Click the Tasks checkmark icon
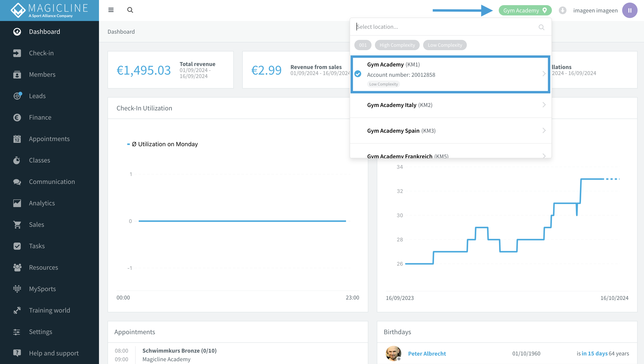This screenshot has width=644, height=364. [17, 246]
